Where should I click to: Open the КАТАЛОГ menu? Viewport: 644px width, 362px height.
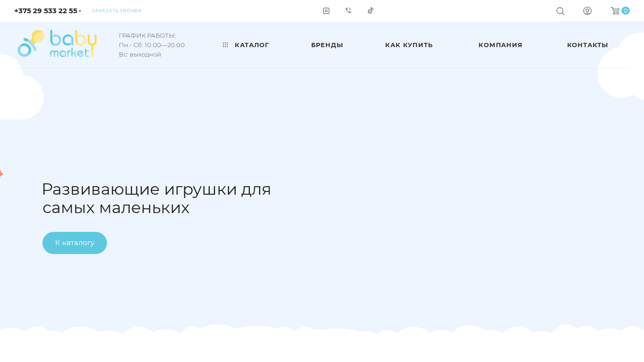point(252,45)
